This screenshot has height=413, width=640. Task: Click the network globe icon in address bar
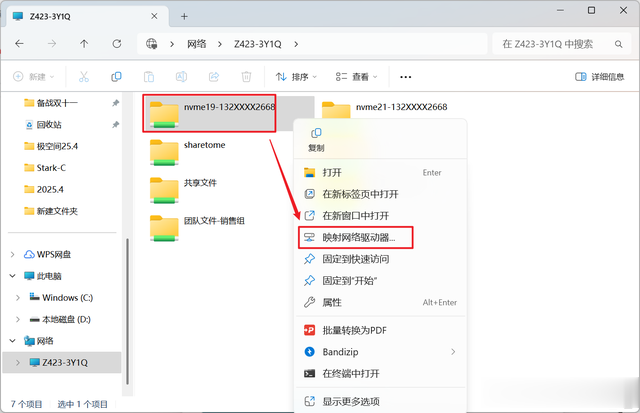(x=151, y=44)
